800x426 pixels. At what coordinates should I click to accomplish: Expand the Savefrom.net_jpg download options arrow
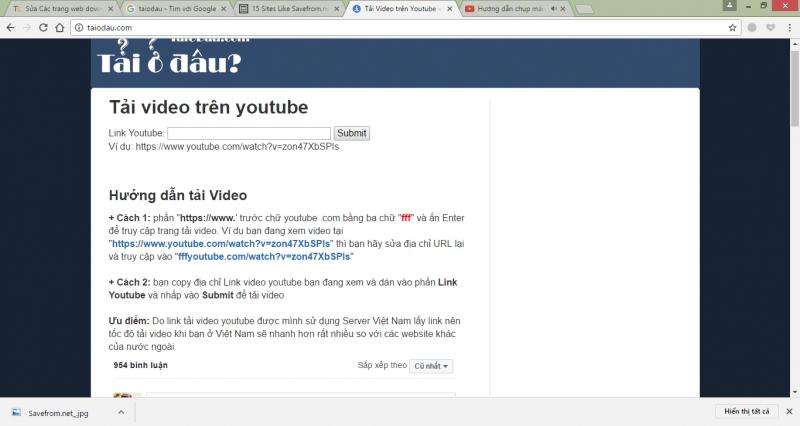point(121,412)
